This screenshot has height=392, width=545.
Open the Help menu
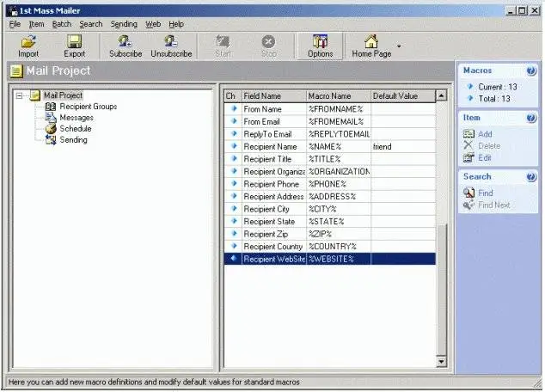pos(176,24)
